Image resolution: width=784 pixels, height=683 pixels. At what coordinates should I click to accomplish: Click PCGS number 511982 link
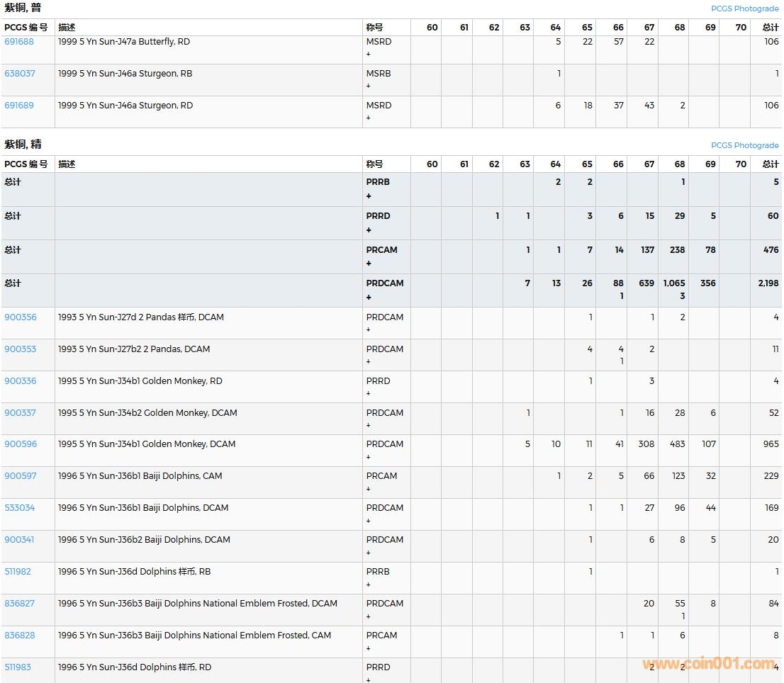[18, 572]
